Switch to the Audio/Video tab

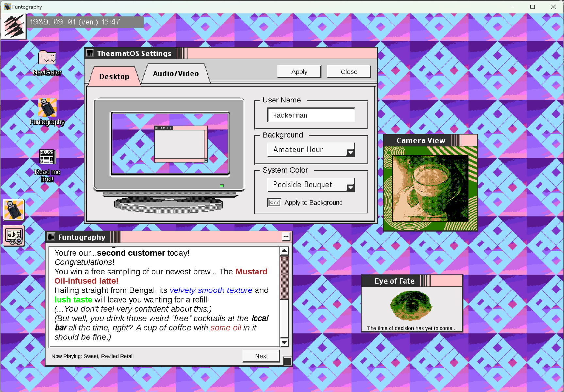175,73
